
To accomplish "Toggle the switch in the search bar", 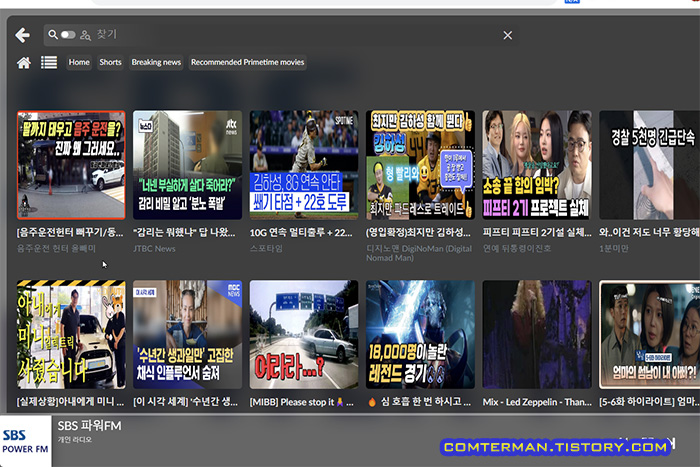I will coord(68,34).
